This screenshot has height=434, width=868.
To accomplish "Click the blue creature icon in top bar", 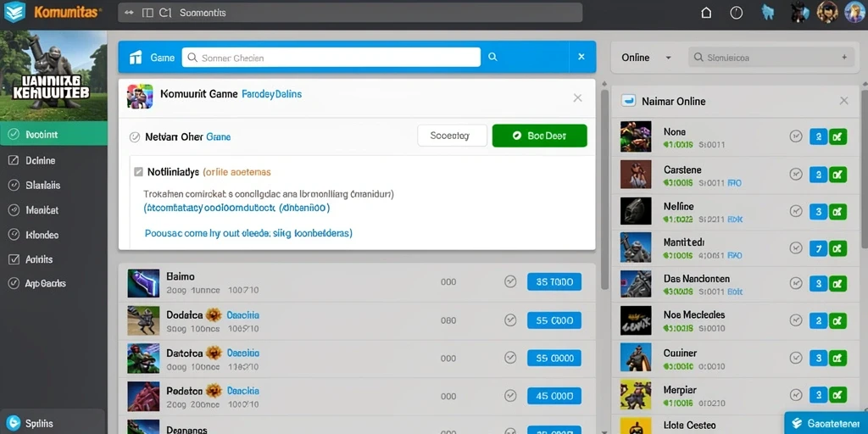I will tap(768, 12).
